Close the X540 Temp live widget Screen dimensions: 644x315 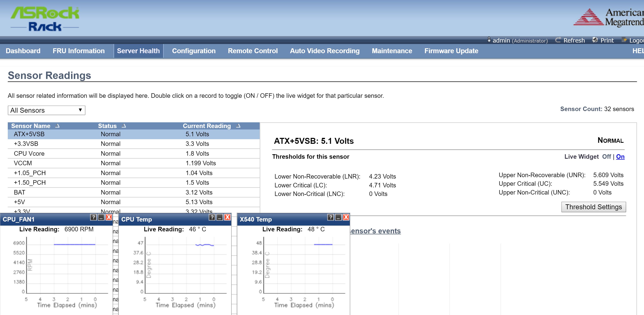[x=346, y=217]
